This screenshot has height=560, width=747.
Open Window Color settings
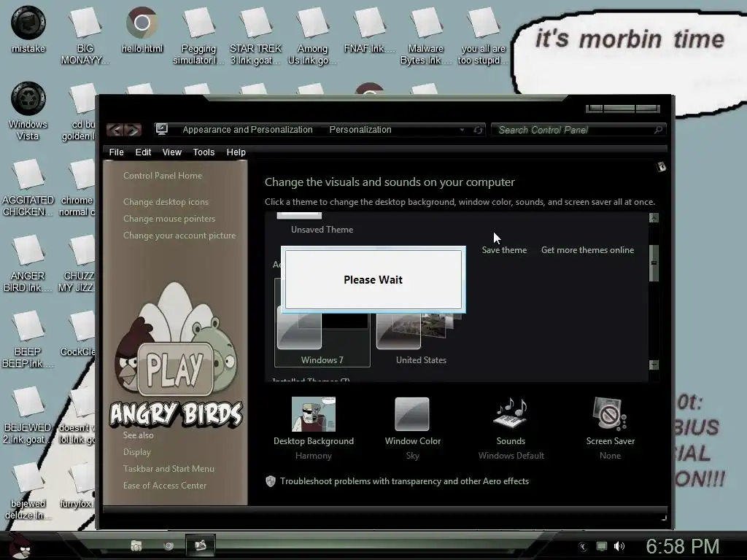pos(413,428)
